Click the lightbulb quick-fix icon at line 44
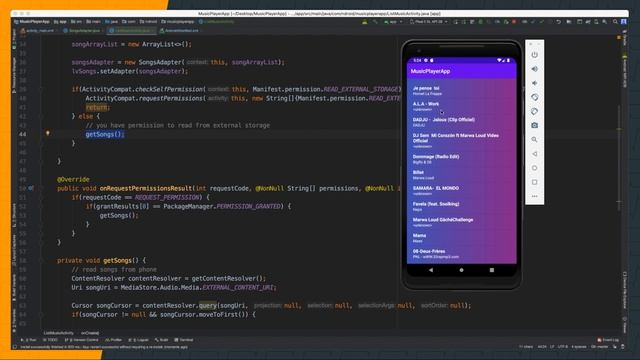 pyautogui.click(x=48, y=133)
